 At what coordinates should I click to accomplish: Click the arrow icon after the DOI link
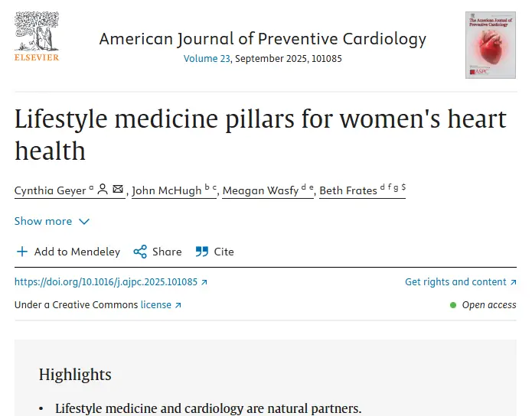pos(204,282)
